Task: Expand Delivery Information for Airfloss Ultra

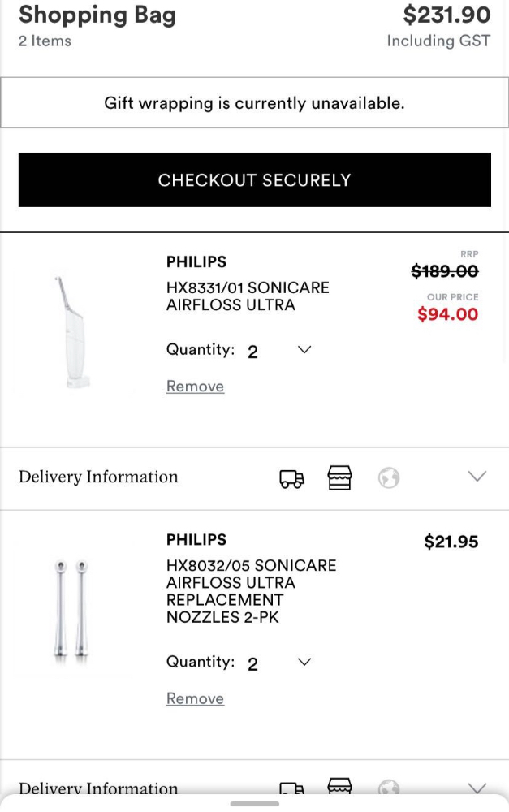Action: 477,477
